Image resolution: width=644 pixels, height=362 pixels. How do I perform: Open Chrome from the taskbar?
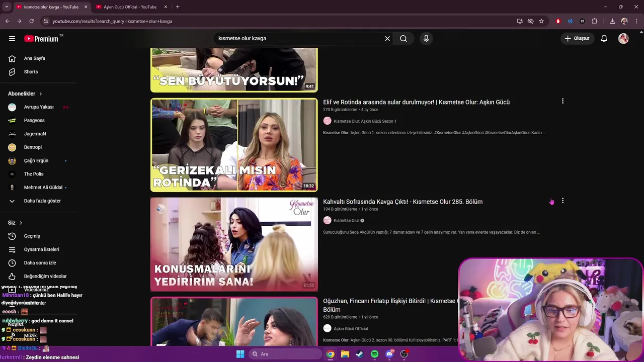coord(330,354)
